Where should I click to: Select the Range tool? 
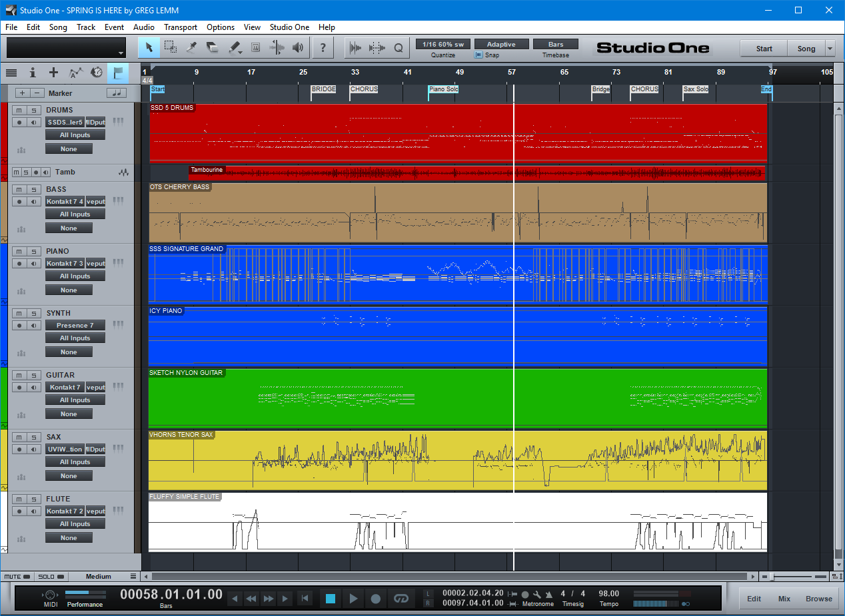[170, 47]
